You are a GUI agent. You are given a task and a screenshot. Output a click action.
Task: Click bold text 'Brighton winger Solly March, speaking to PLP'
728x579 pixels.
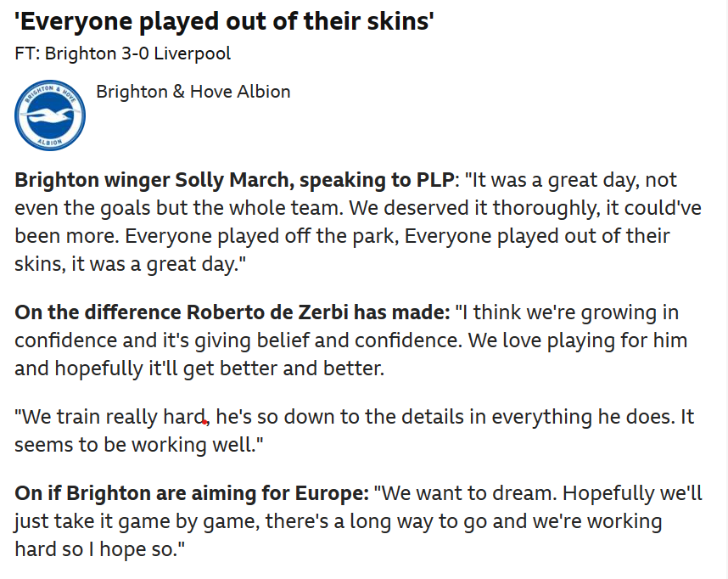(x=234, y=180)
